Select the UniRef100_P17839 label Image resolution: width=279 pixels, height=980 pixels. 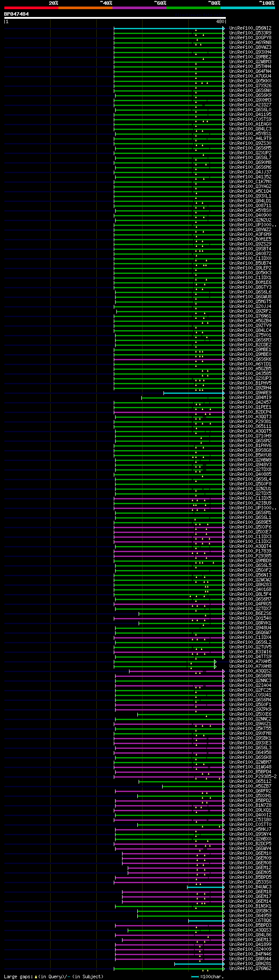tap(250, 551)
